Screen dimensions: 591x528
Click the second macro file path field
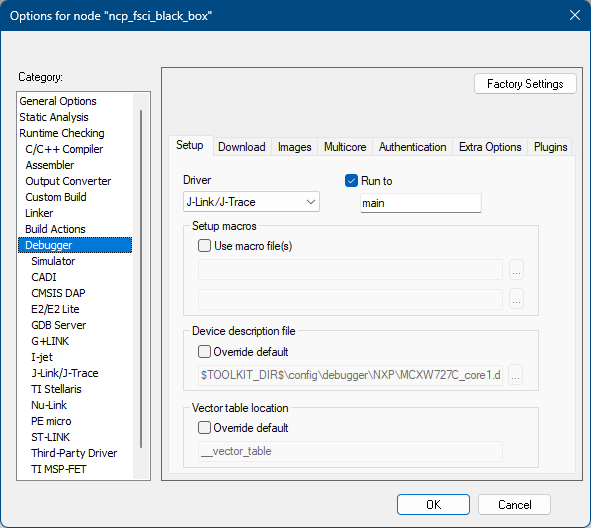click(x=351, y=299)
